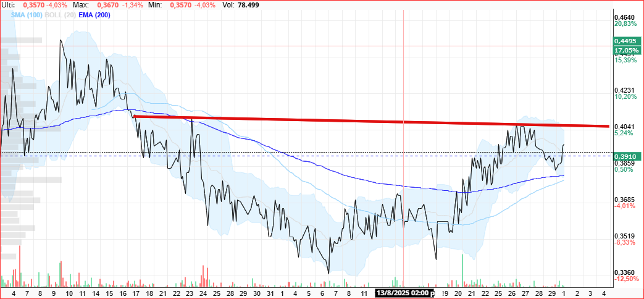Click date 5 on time axis
The width and height of the screenshot is (644, 299).
(309, 293)
